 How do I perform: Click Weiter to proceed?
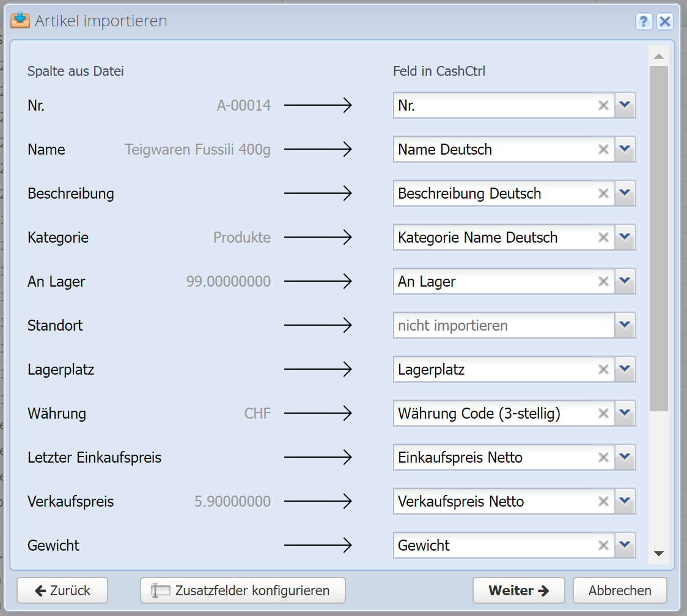click(x=518, y=590)
